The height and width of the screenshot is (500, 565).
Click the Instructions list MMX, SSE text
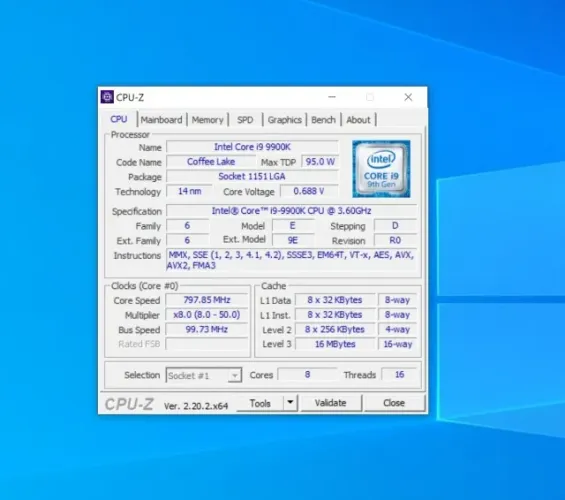pos(291,260)
